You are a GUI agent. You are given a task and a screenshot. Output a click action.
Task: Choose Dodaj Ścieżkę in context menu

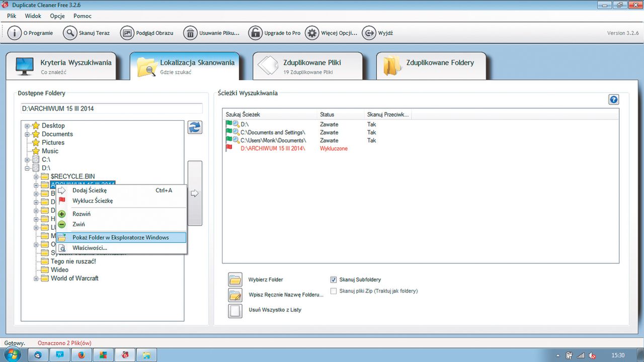point(121,191)
